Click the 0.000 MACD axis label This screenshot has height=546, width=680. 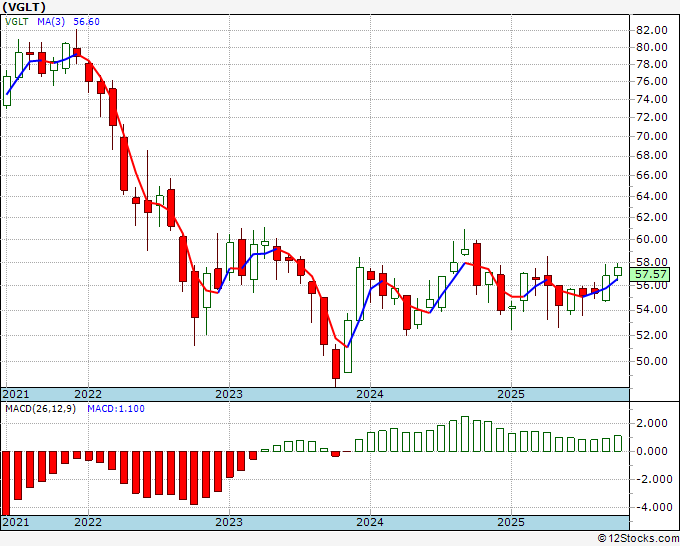[653, 451]
